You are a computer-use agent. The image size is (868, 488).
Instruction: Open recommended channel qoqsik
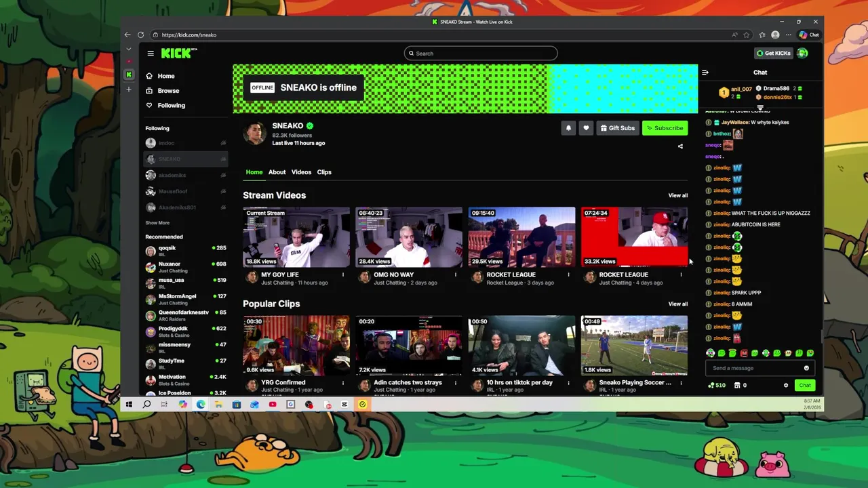tap(186, 251)
